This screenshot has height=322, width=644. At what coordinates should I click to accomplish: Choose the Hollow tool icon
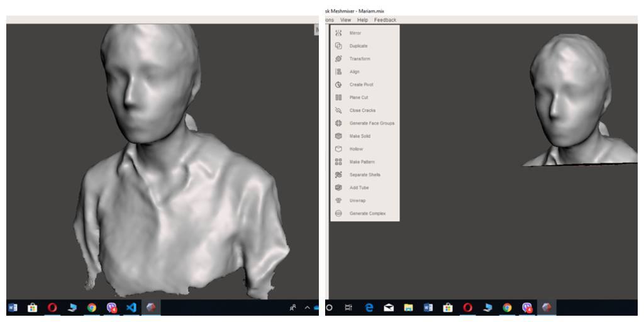pyautogui.click(x=338, y=148)
